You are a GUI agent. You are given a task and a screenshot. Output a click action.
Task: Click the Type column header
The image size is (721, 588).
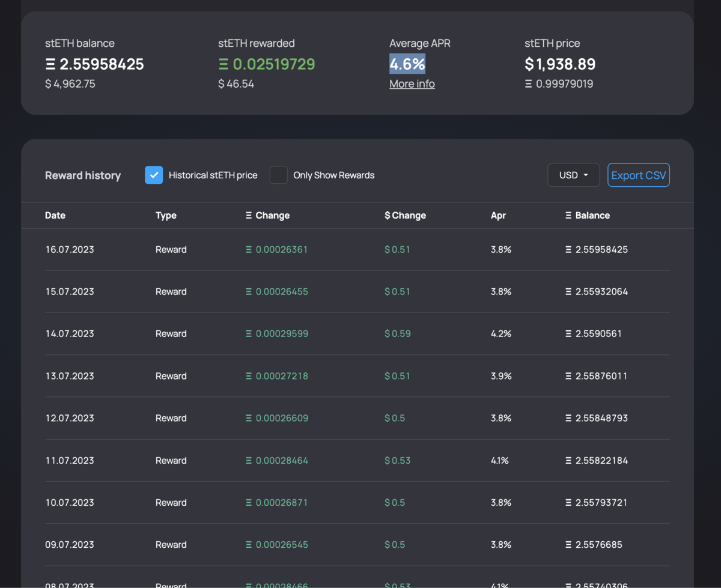(166, 215)
